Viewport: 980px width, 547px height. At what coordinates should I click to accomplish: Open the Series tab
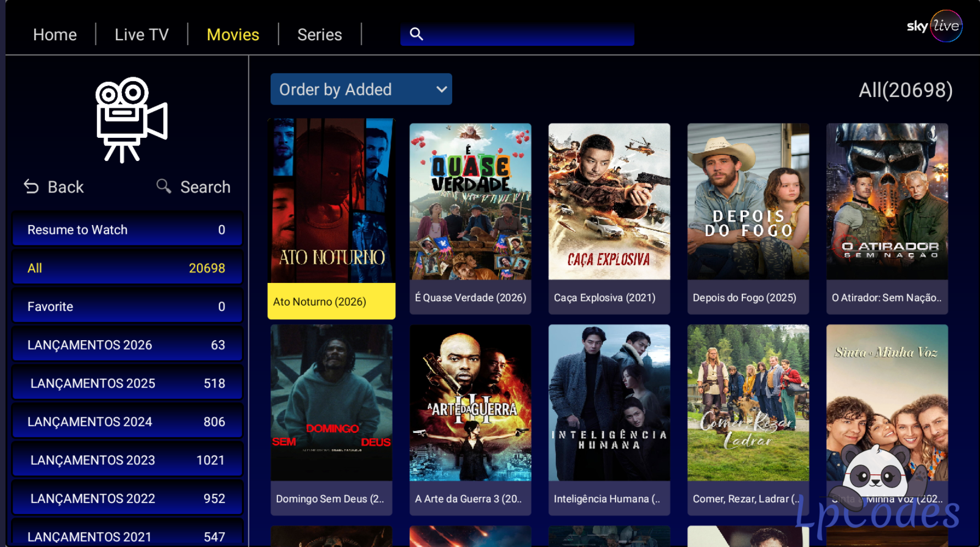(x=320, y=34)
